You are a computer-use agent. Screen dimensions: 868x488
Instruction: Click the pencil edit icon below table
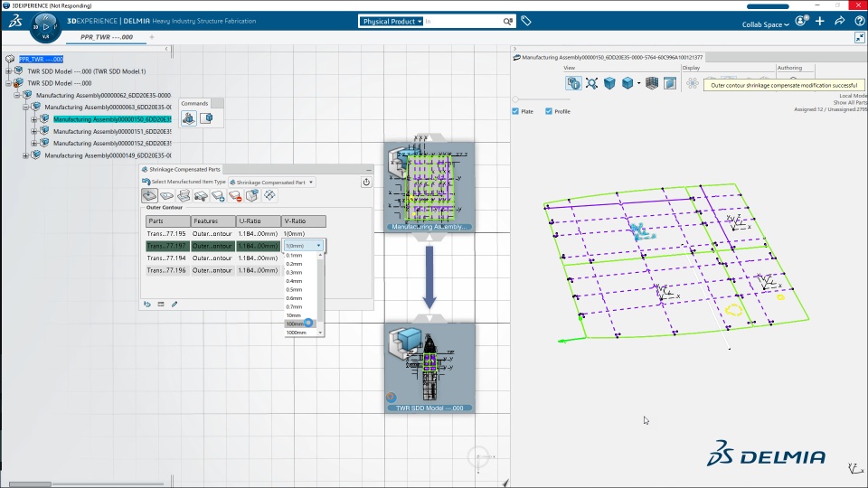click(x=175, y=304)
